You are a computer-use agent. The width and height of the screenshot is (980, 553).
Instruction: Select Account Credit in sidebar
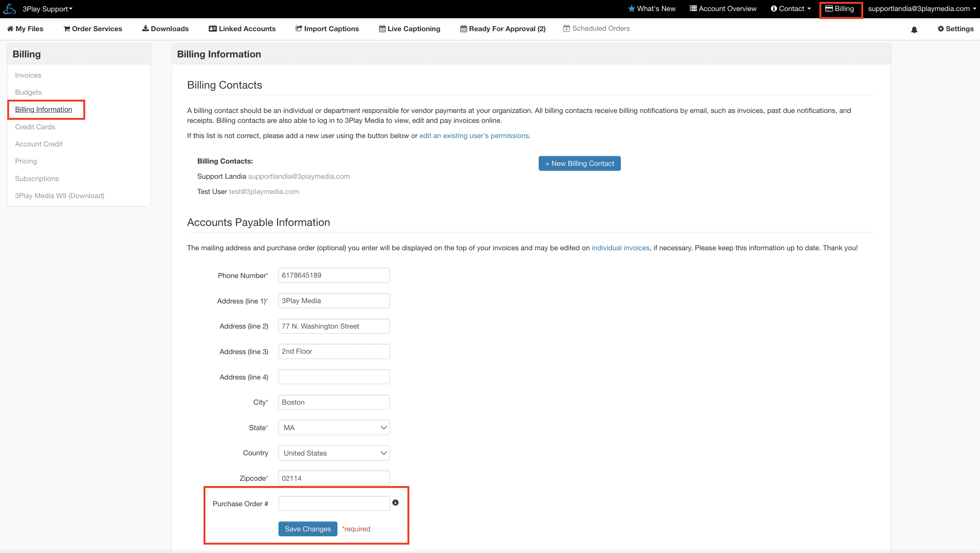point(39,144)
